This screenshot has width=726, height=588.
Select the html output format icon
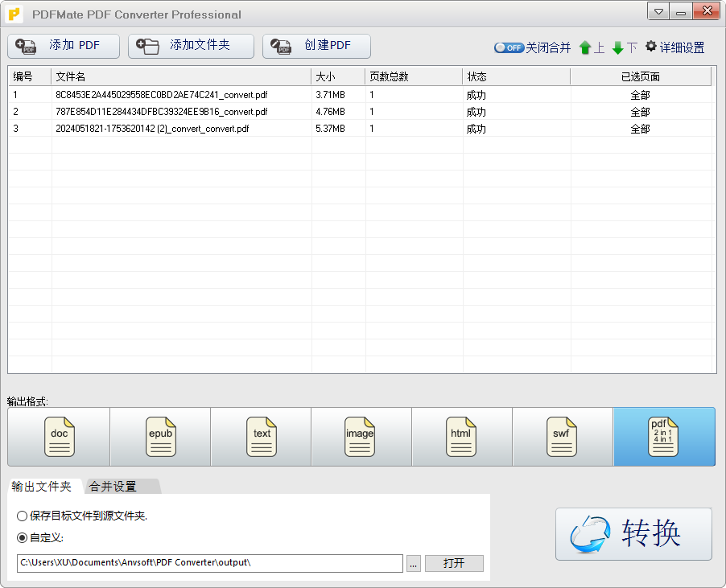(x=461, y=437)
